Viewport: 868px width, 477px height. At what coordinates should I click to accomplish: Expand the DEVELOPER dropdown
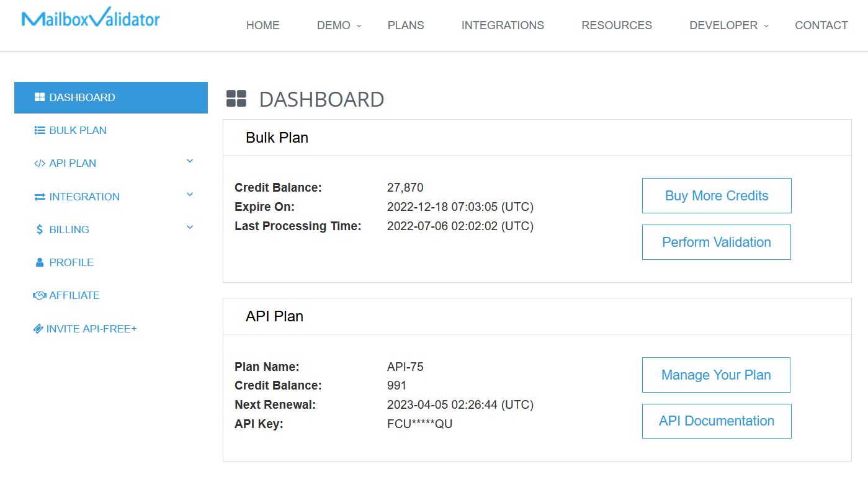coord(724,25)
